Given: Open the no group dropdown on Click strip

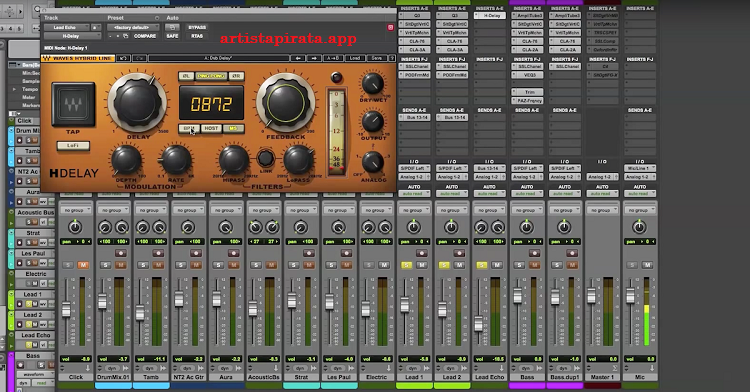Looking at the screenshot, I should (x=75, y=210).
